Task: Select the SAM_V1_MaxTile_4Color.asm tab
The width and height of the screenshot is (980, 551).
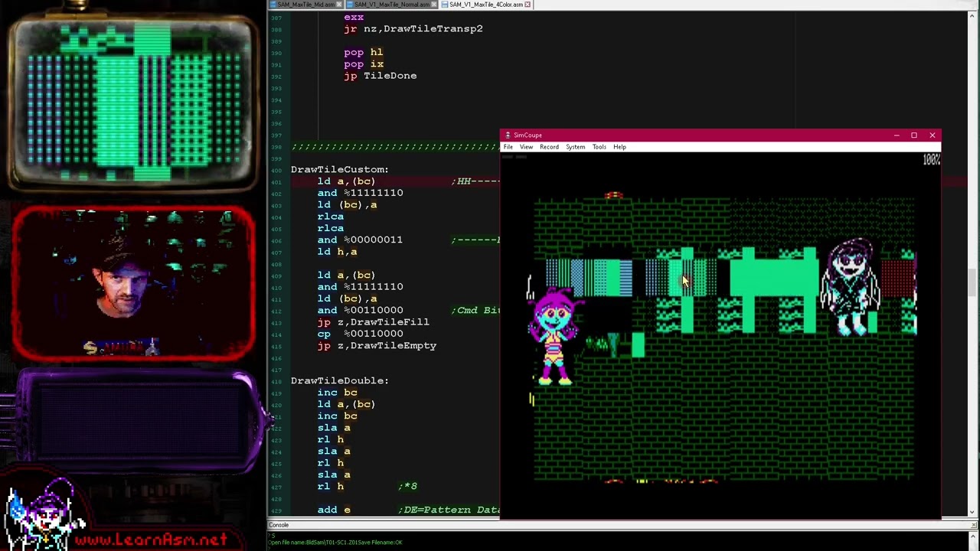Action: click(x=485, y=5)
